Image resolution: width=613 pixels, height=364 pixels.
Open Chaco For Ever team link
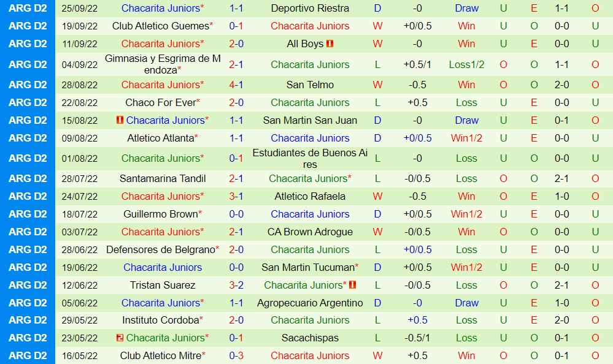160,103
